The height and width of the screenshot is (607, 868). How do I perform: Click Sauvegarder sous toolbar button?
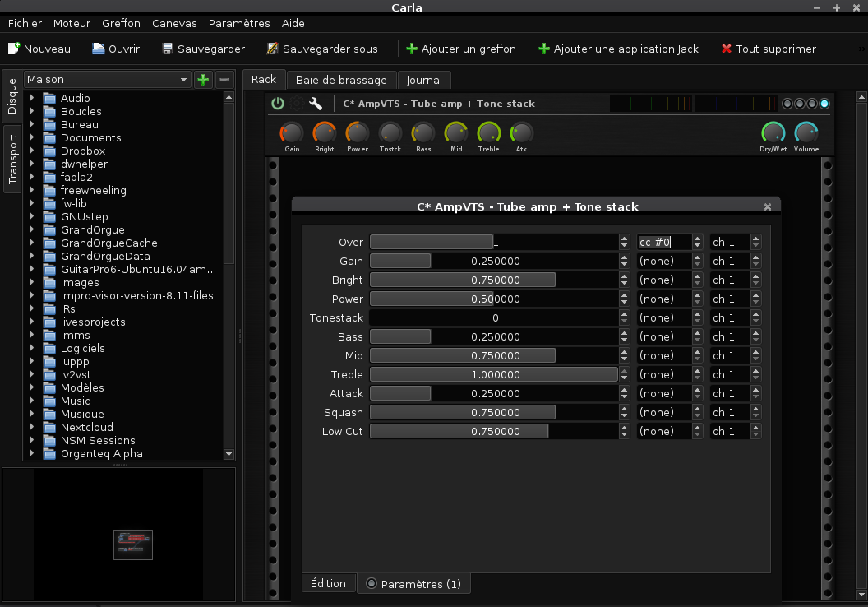(x=322, y=49)
